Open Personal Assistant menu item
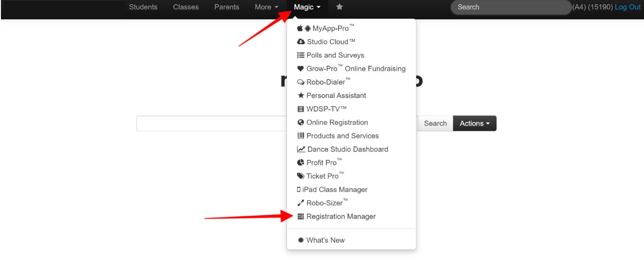644x269 pixels. click(351, 95)
